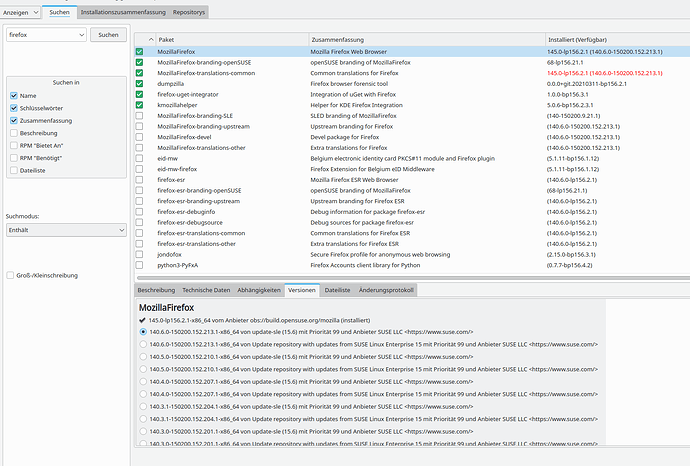Mark firefox-esr for install via status box
This screenshot has width=690, height=466.
coord(140,178)
